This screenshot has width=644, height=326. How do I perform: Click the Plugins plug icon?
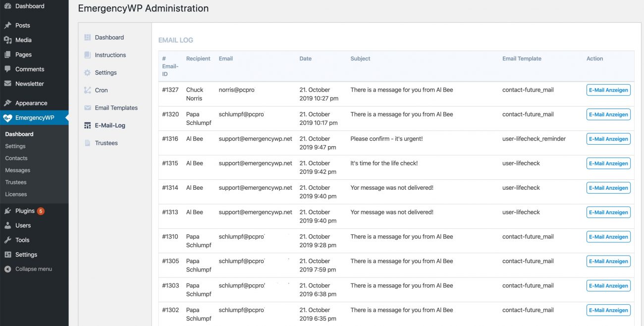[x=7, y=211]
